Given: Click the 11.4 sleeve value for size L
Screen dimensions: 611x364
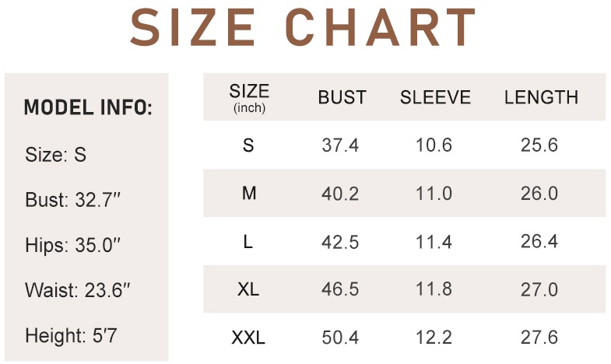Looking at the screenshot, I should pos(434,242).
